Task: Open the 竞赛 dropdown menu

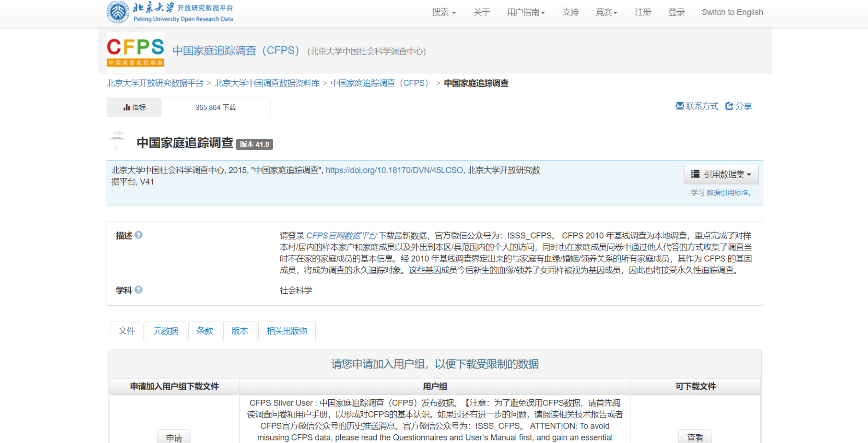Action: tap(606, 13)
